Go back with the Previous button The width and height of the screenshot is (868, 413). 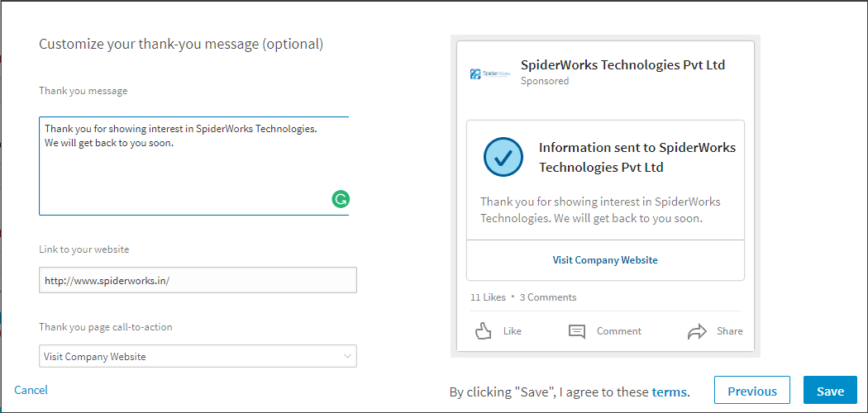pos(751,392)
